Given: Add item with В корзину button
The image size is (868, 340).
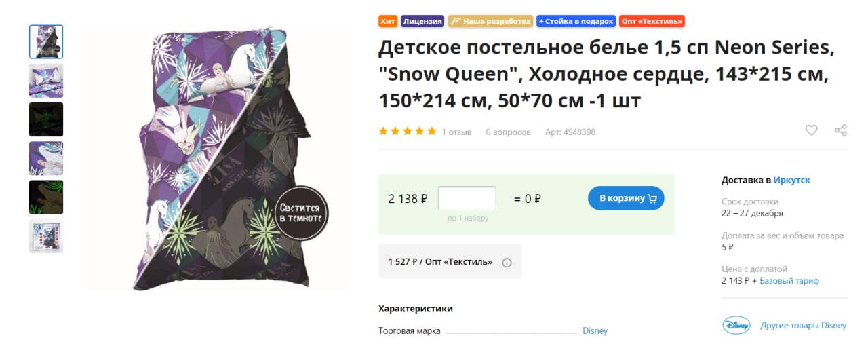Looking at the screenshot, I should (626, 198).
